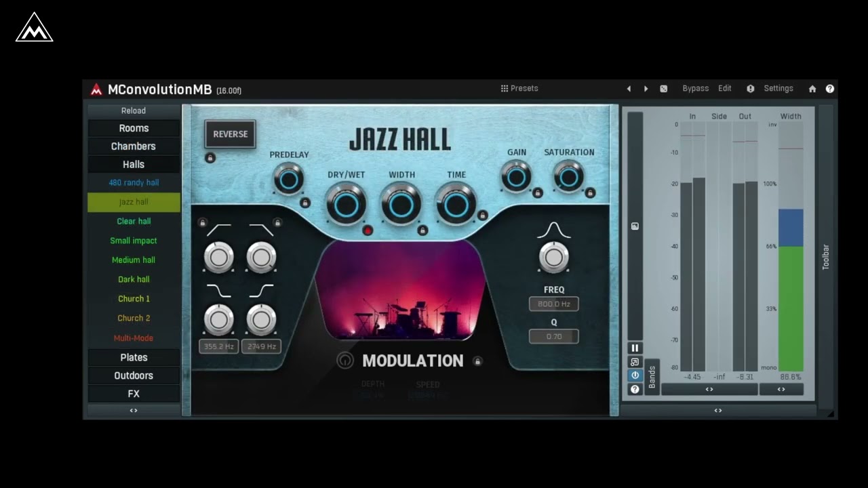
Task: Select the Church 2 preset
Action: (x=134, y=319)
